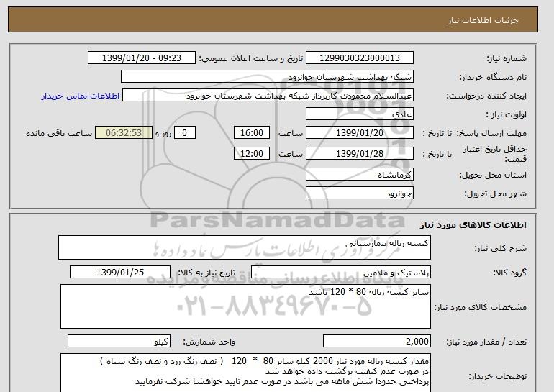Click response deadline time field 16:00
Screen dimensions: 554x392
252,133
